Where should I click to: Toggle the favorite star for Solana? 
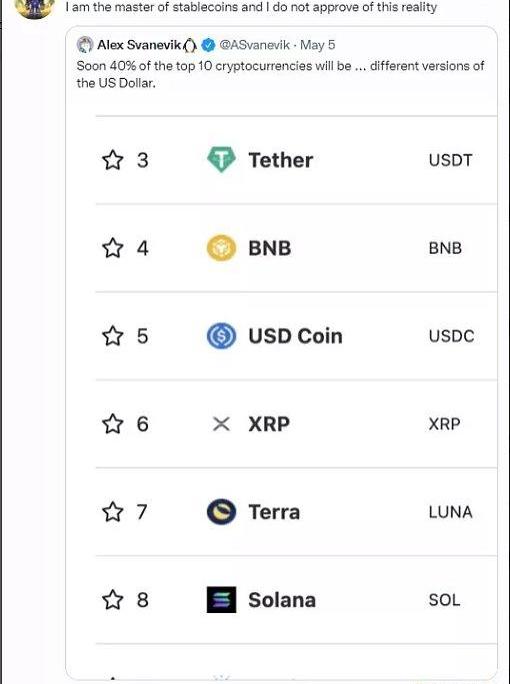tap(113, 600)
